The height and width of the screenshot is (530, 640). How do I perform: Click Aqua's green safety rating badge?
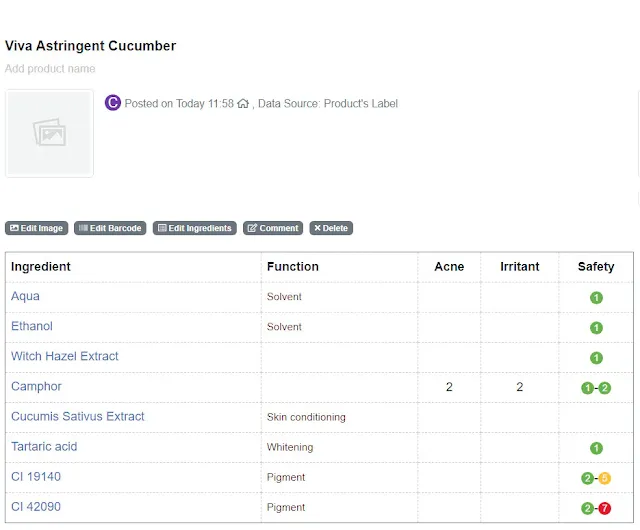click(x=596, y=298)
